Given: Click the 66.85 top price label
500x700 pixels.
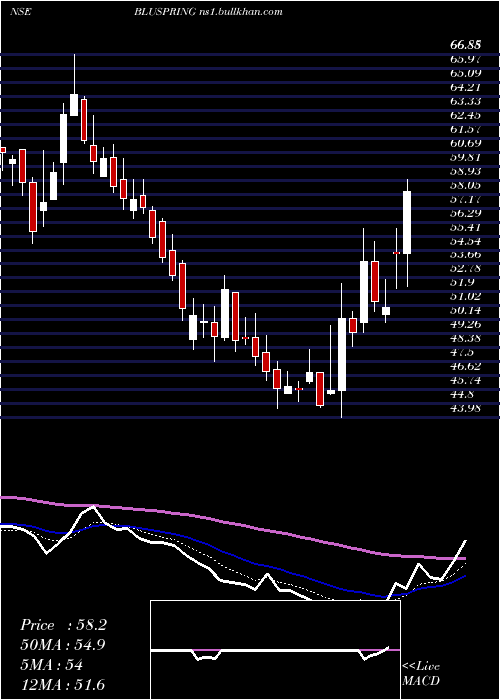Looking at the screenshot, I should [466, 45].
